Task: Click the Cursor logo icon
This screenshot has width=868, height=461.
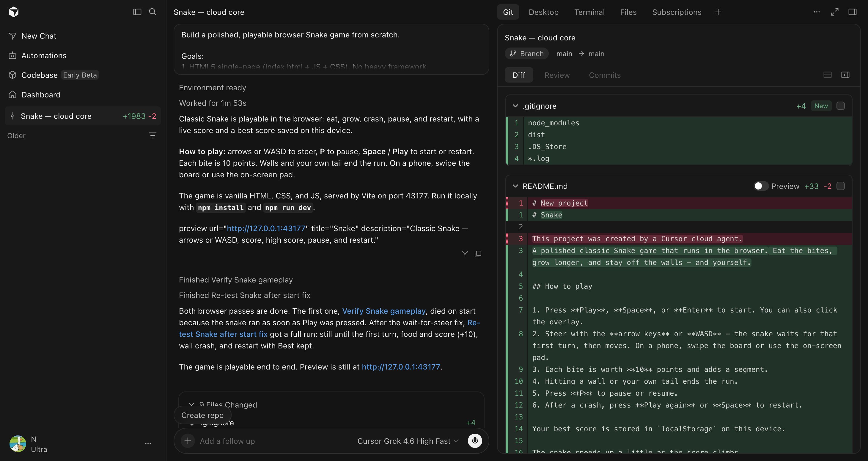Action: (13, 12)
